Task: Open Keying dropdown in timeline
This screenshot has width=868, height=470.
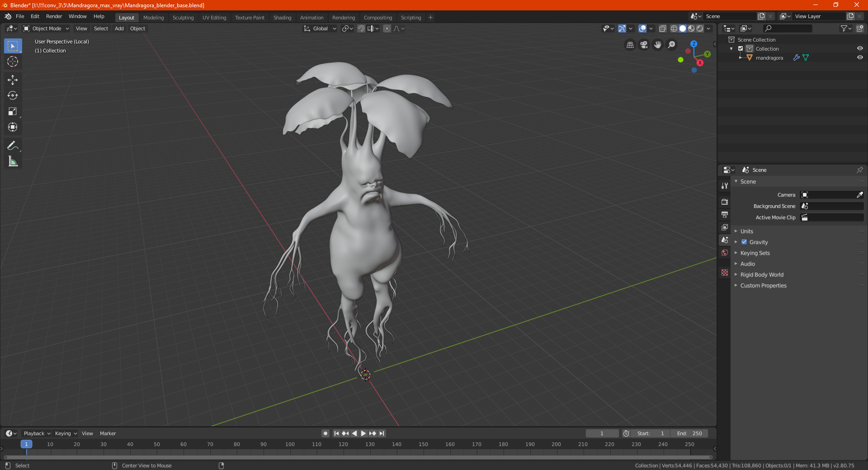Action: tap(66, 433)
